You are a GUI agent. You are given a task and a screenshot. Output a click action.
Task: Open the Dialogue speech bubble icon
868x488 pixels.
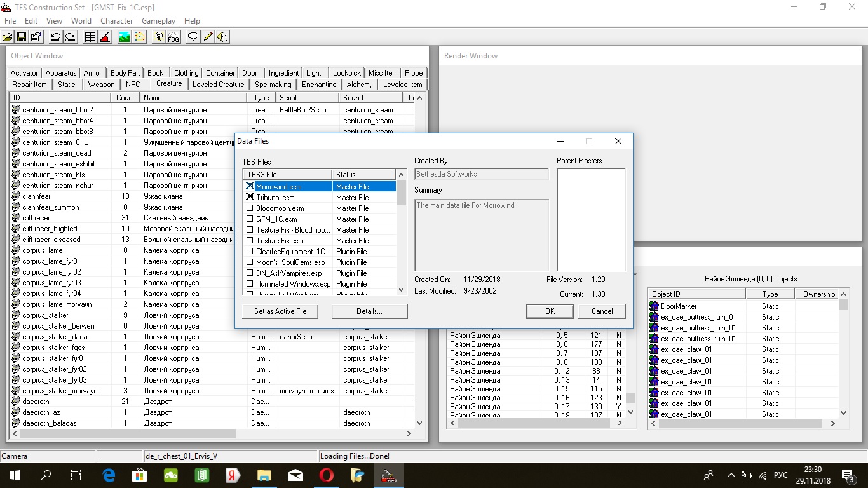pyautogui.click(x=193, y=37)
